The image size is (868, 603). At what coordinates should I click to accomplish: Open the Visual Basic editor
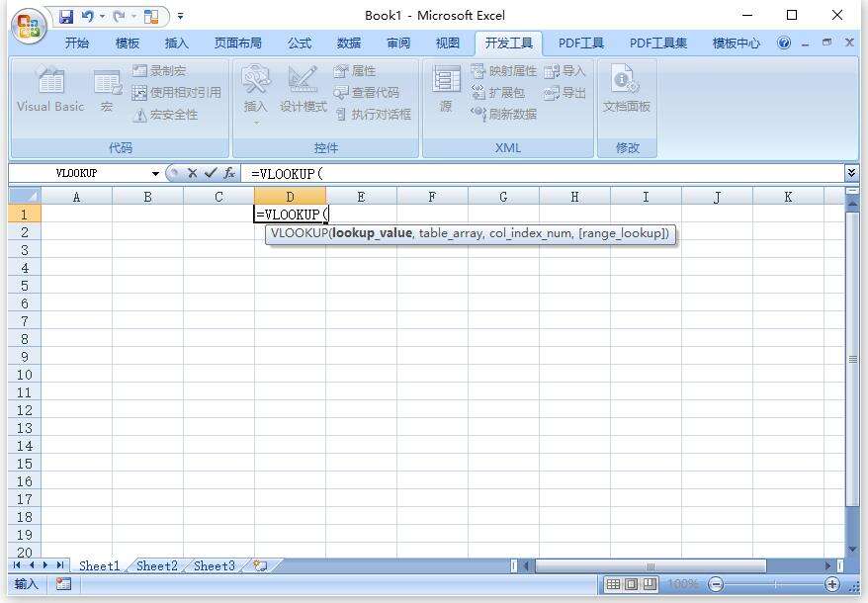point(50,89)
